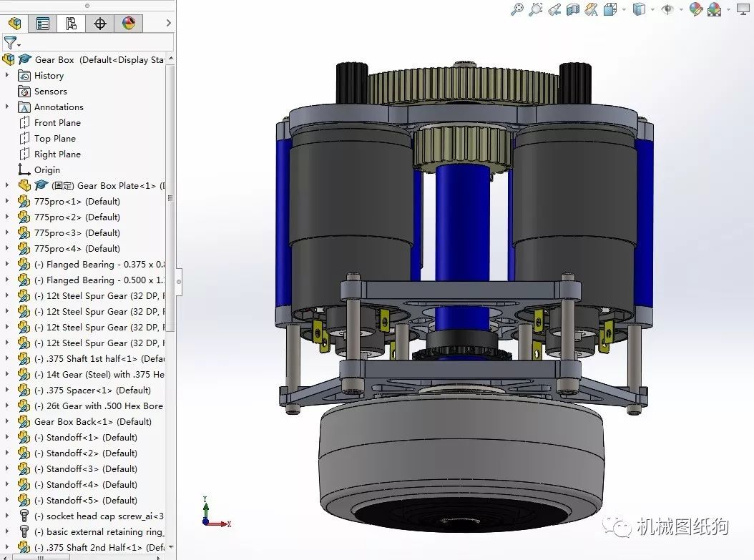This screenshot has width=754, height=560.
Task: Click the Standoff<1> part icon
Action: (x=24, y=438)
